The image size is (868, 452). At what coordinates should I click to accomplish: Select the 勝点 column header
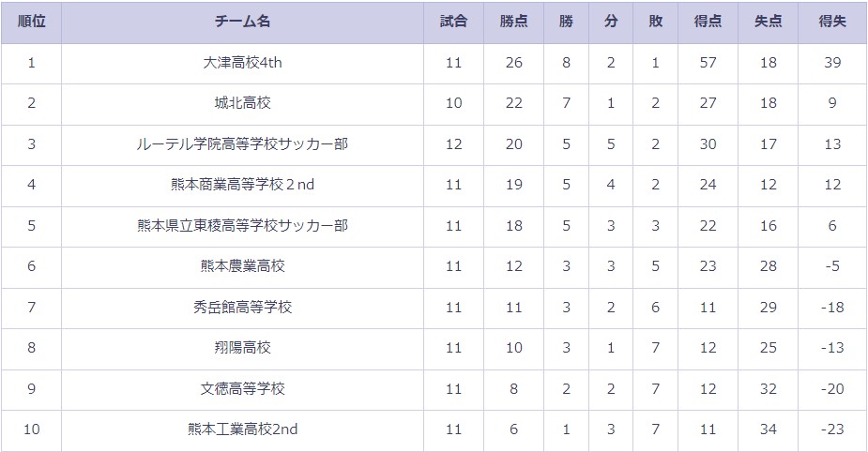[x=513, y=22]
